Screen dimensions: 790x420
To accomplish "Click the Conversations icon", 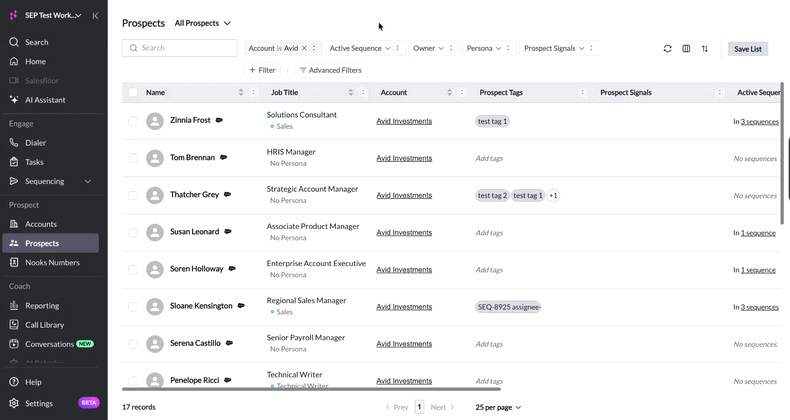I will (x=14, y=344).
